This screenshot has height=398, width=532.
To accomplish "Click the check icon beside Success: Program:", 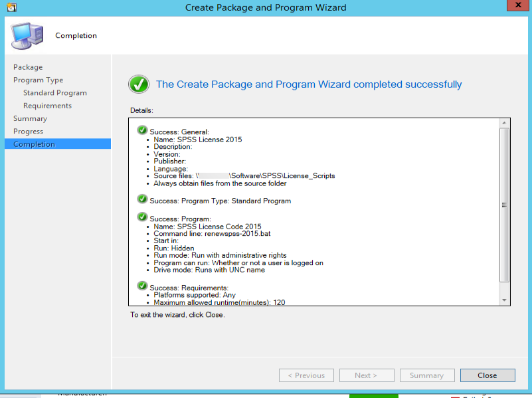I will tap(142, 217).
